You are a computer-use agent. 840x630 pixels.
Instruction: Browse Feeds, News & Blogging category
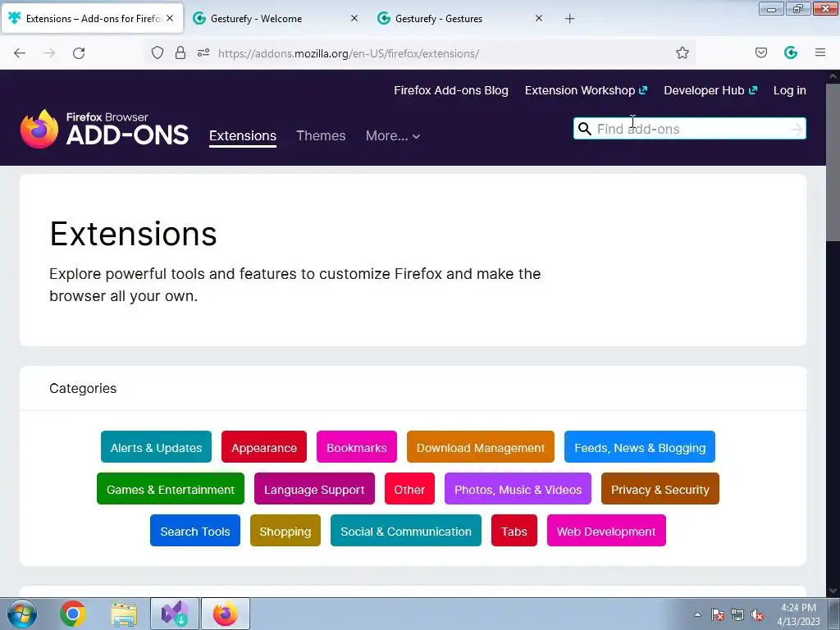[x=640, y=447]
